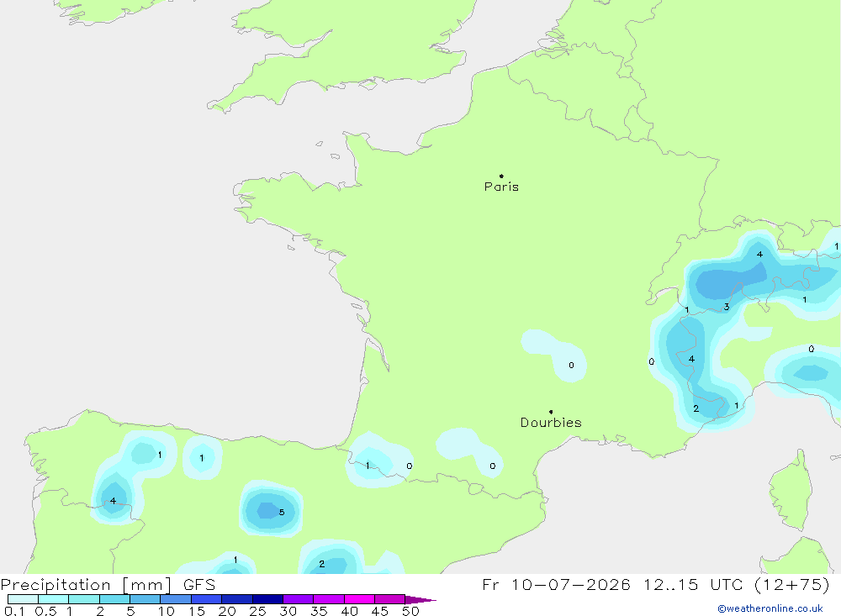Click the legend label "0.1"
This screenshot has height=616, width=841.
pos(14,611)
